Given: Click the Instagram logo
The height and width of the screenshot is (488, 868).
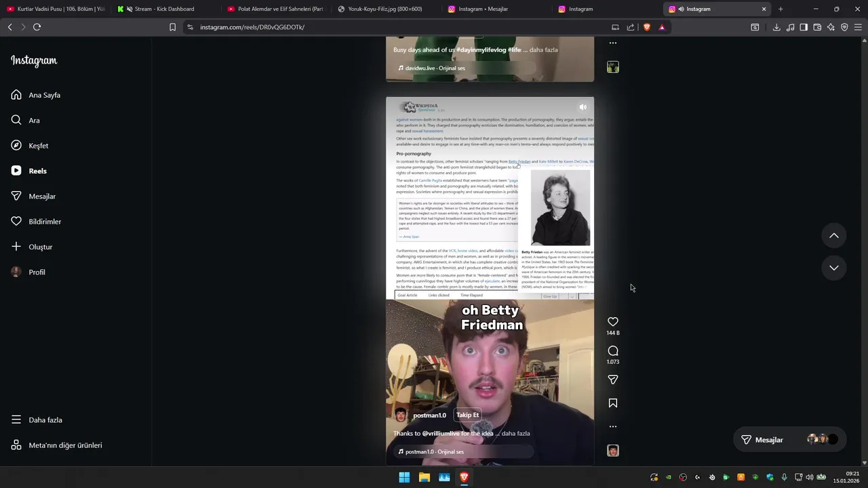Looking at the screenshot, I should (34, 60).
